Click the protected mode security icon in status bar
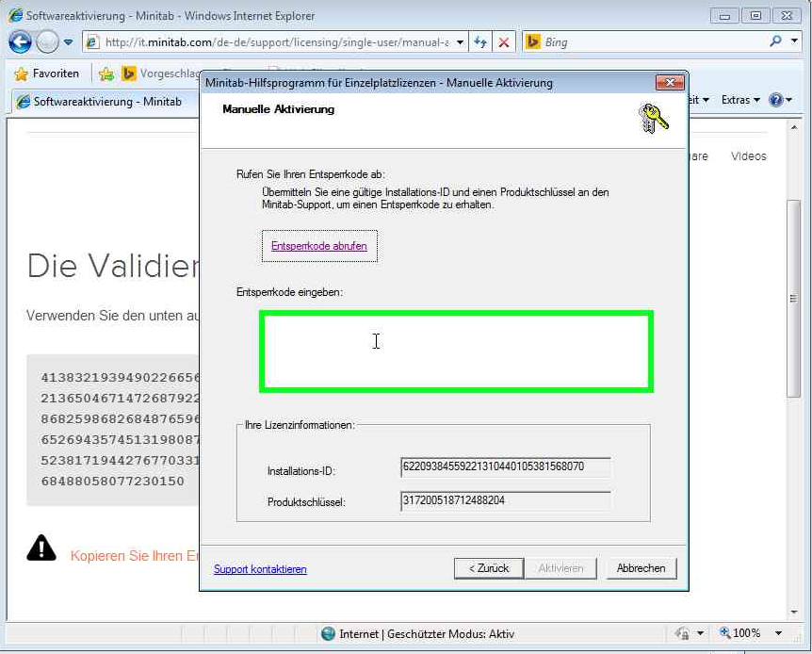The image size is (812, 654). (682, 633)
